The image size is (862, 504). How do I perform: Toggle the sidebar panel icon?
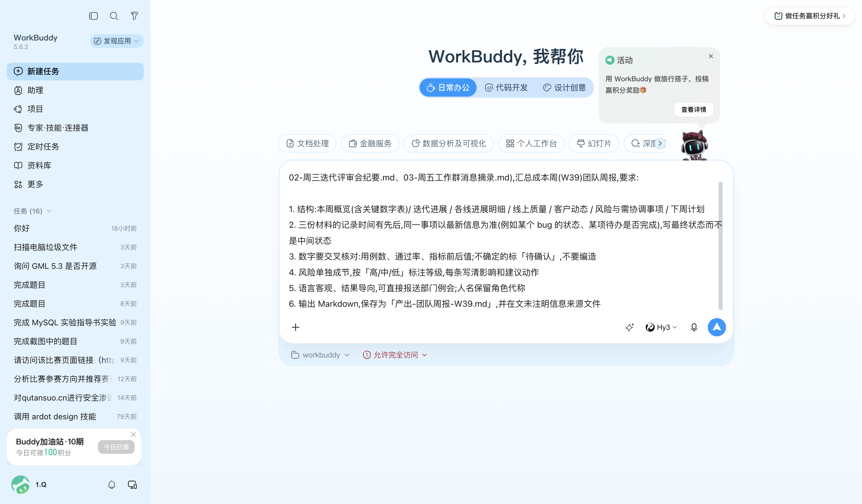[x=93, y=16]
